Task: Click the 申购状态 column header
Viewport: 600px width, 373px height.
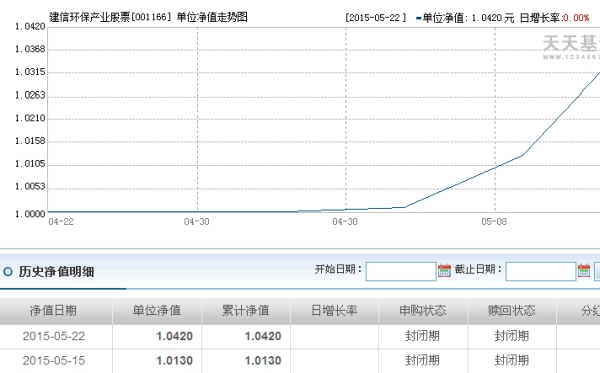Action: (x=423, y=311)
